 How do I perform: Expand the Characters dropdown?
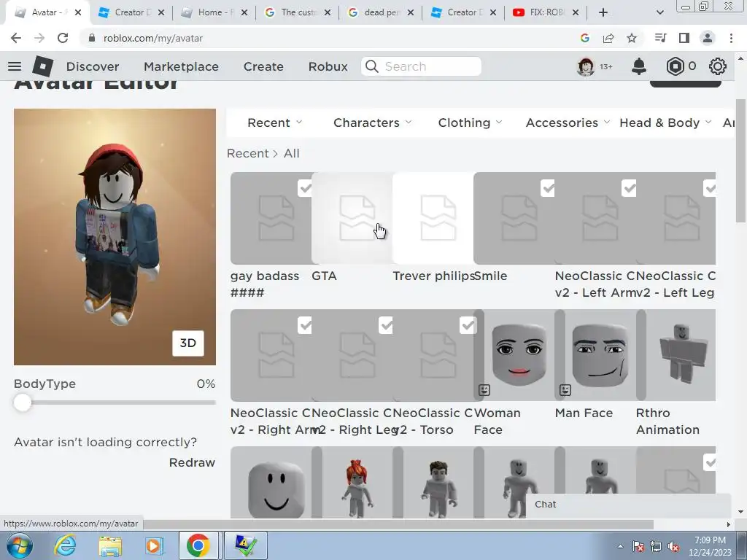373,122
